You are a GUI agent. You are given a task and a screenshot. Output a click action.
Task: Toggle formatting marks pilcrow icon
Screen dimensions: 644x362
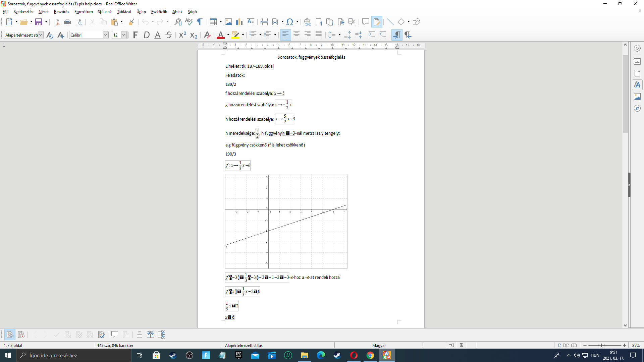pyautogui.click(x=200, y=22)
